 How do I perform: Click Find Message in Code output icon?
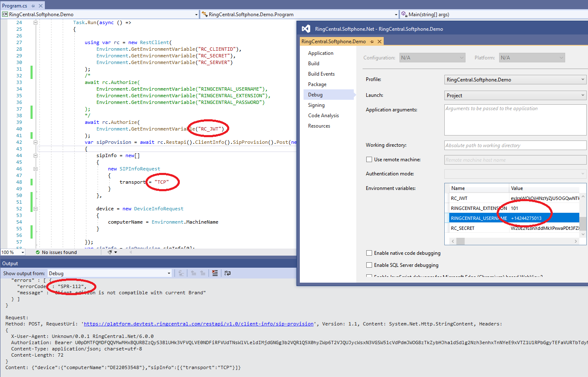[181, 273]
